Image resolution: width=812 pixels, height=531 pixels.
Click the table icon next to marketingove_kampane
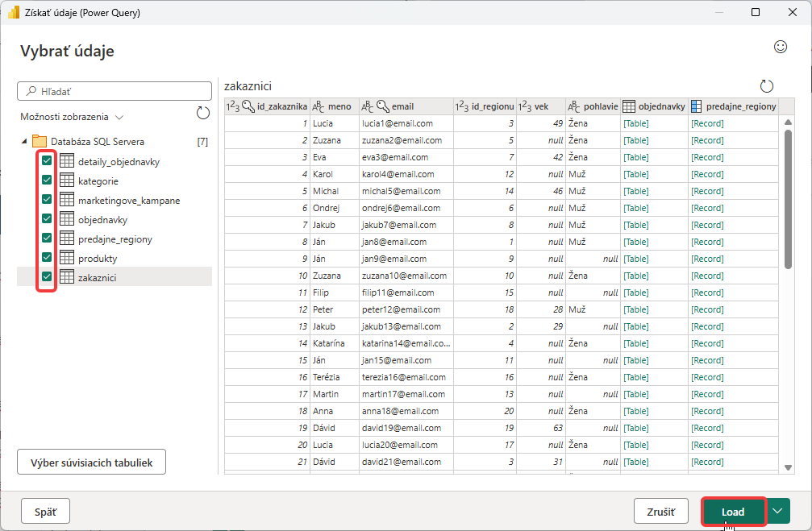(x=67, y=199)
